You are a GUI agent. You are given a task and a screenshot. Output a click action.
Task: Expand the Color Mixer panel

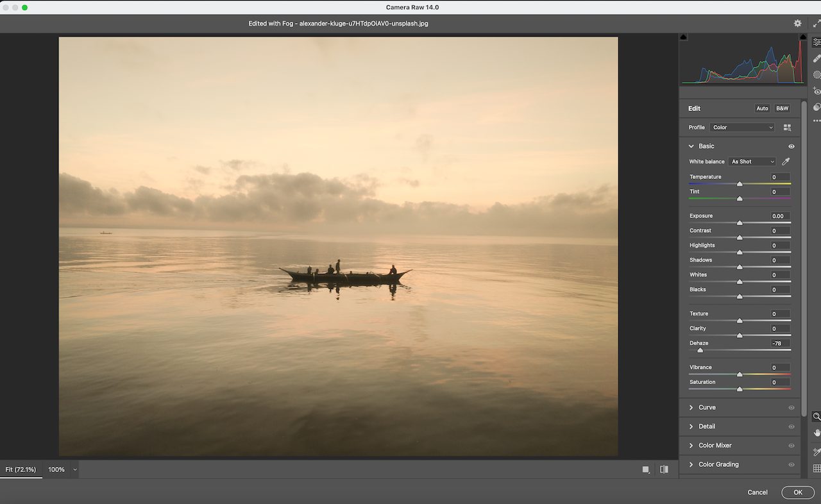click(691, 446)
